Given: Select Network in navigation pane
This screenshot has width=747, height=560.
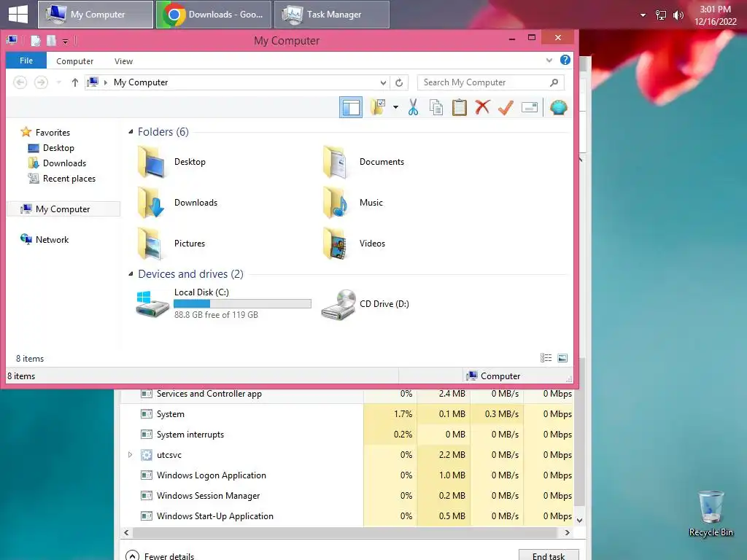Looking at the screenshot, I should [44, 239].
